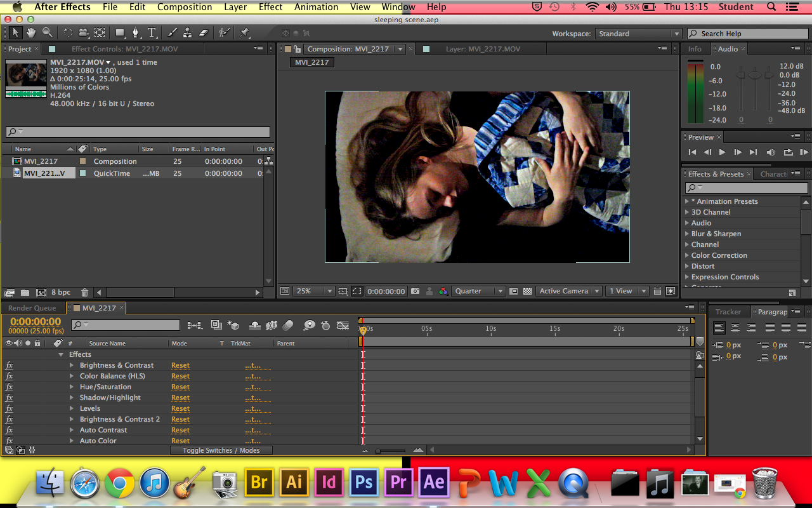Image resolution: width=812 pixels, height=508 pixels.
Task: Reset the Auto Color effect
Action: coord(180,441)
